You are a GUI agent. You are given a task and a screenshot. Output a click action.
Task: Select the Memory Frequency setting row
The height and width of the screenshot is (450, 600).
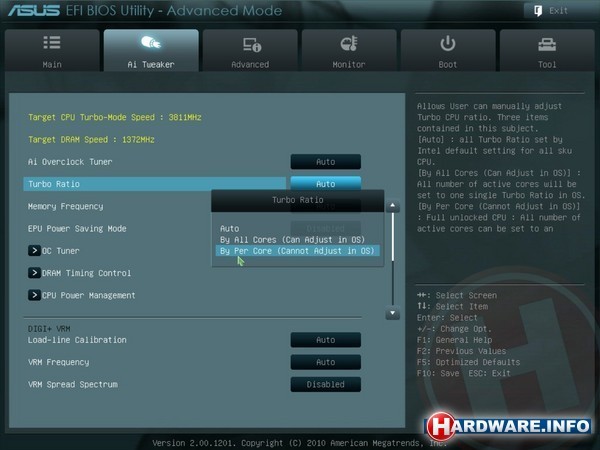click(66, 206)
